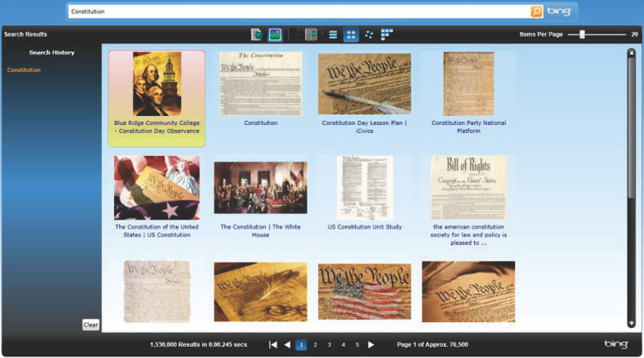Open Constitution from search history
Viewport: 644px width, 358px height.
(24, 70)
